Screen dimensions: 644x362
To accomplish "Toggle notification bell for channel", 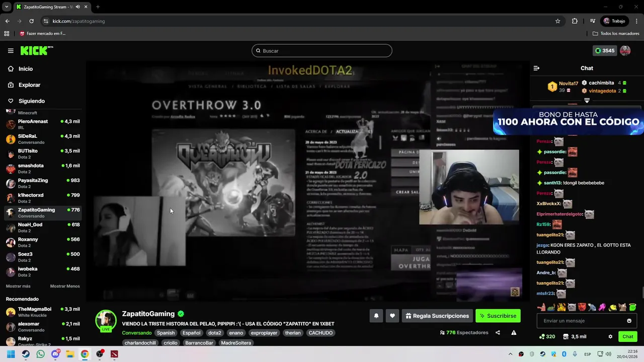I will (x=376, y=316).
